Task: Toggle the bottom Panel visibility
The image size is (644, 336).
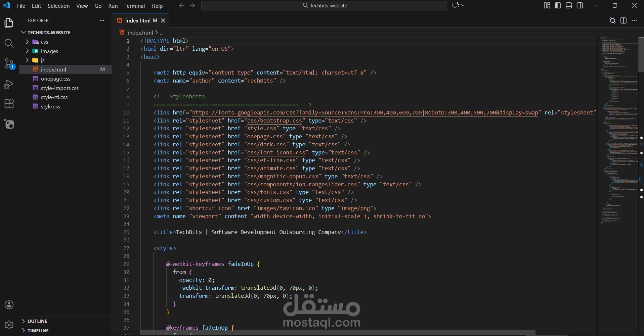Action: [x=569, y=5]
